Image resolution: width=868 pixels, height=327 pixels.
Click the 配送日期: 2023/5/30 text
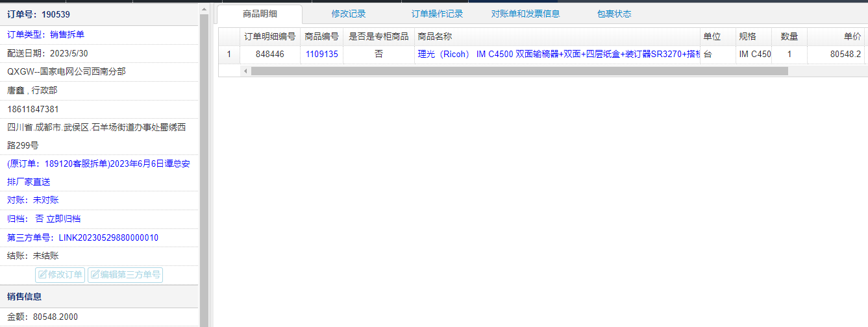[47, 53]
